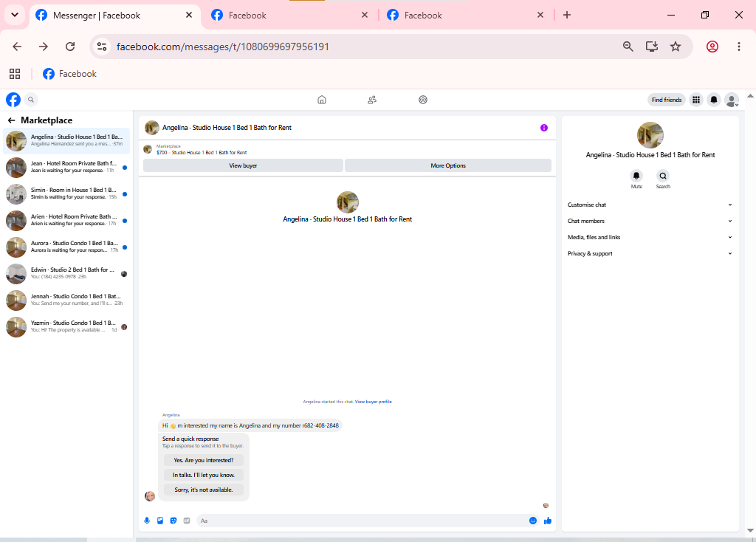The image size is (756, 542).
Task: Open the apps grid in bookmarks bar
Action: point(15,74)
